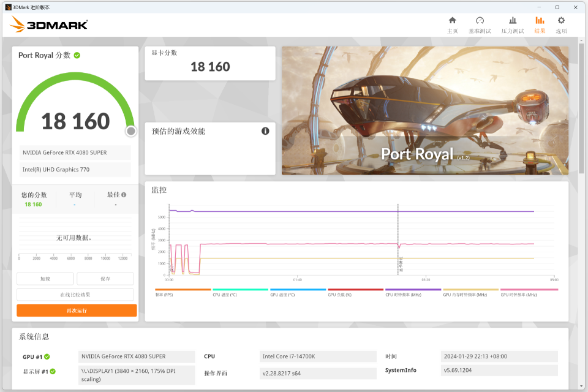Click the green check next to 显示屏 #1
Image resolution: width=588 pixels, height=392 pixels.
click(x=53, y=371)
